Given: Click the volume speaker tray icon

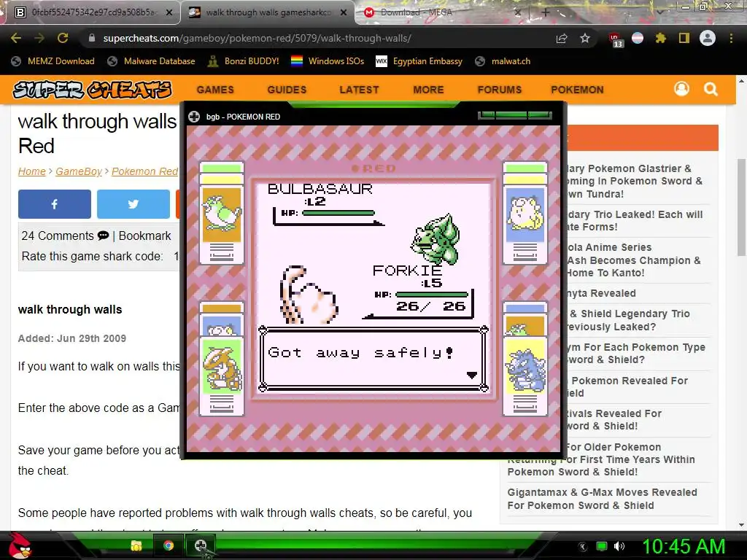Looking at the screenshot, I should [x=620, y=546].
